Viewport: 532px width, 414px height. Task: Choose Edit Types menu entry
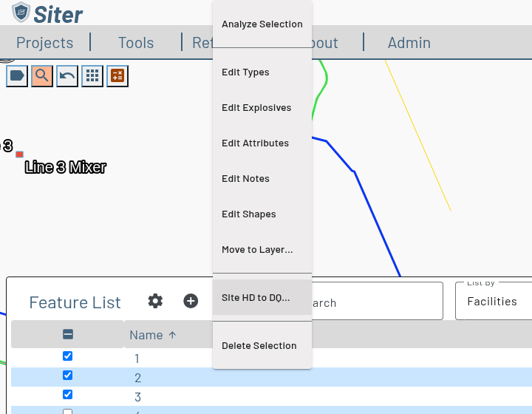coord(262,72)
